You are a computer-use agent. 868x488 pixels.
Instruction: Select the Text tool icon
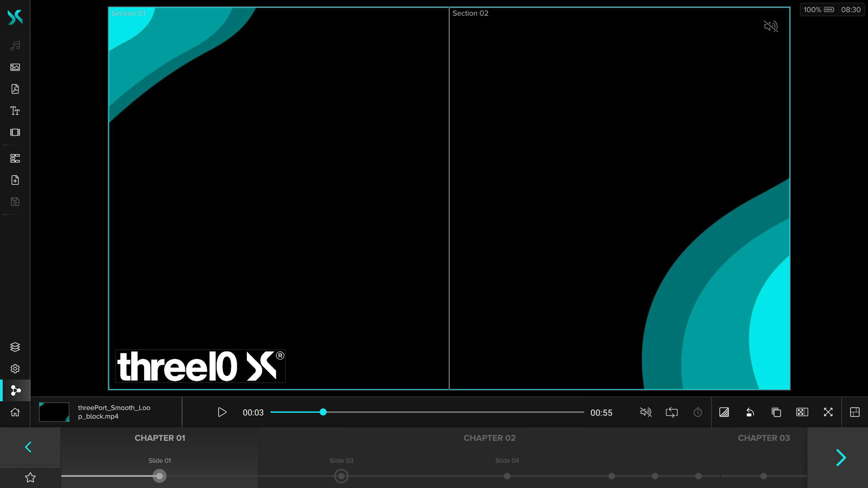click(15, 111)
